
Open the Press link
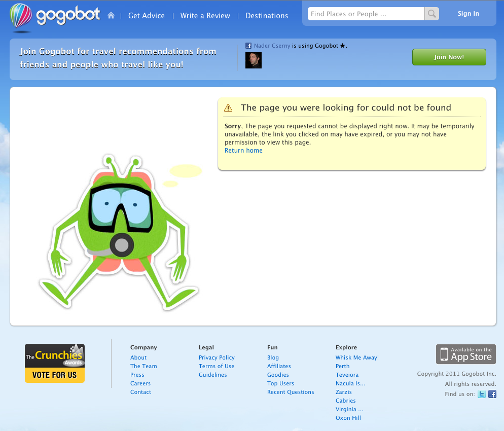pyautogui.click(x=137, y=375)
